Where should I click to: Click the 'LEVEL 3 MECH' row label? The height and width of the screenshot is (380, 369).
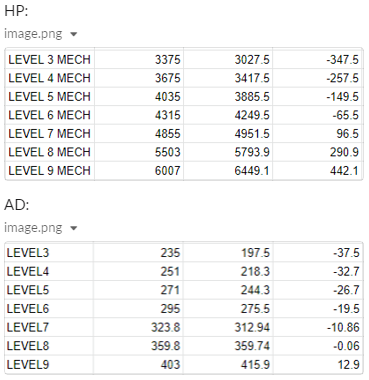pos(50,60)
